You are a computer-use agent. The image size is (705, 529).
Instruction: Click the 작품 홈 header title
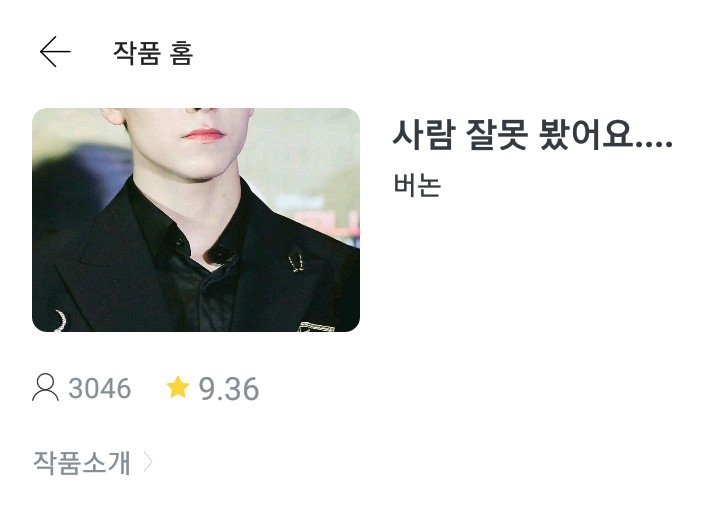tap(153, 53)
